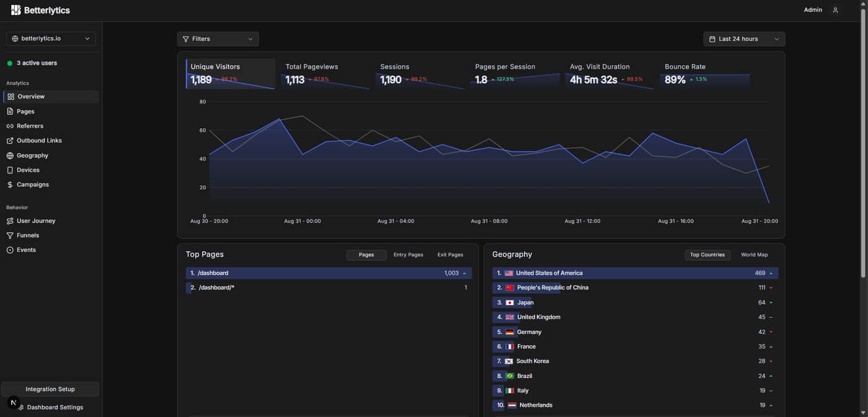Select the Bounce Rate metric card
The height and width of the screenshot is (417, 868).
pos(705,74)
